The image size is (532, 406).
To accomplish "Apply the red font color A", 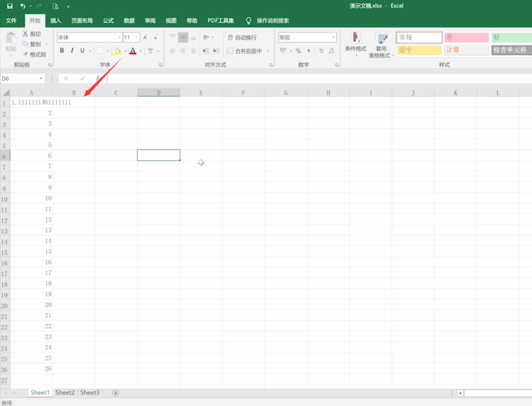I will [133, 51].
